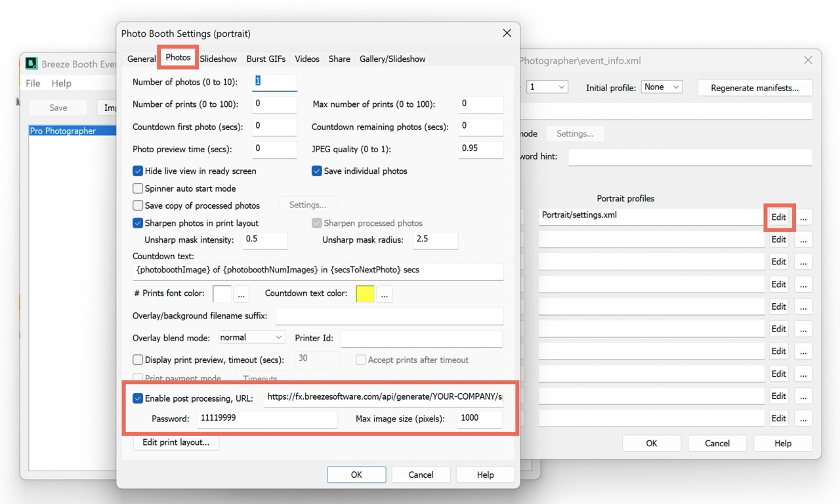Click the Password input field

[x=267, y=418]
